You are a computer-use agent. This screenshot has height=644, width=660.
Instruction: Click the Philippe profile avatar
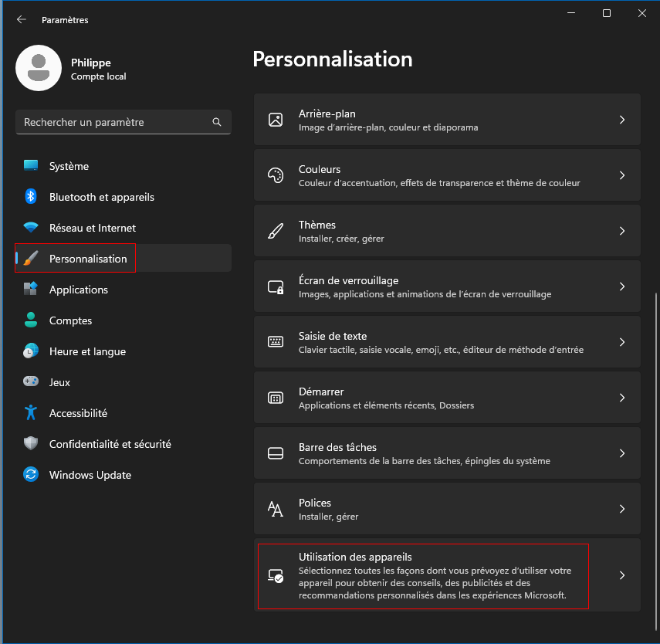tap(39, 68)
